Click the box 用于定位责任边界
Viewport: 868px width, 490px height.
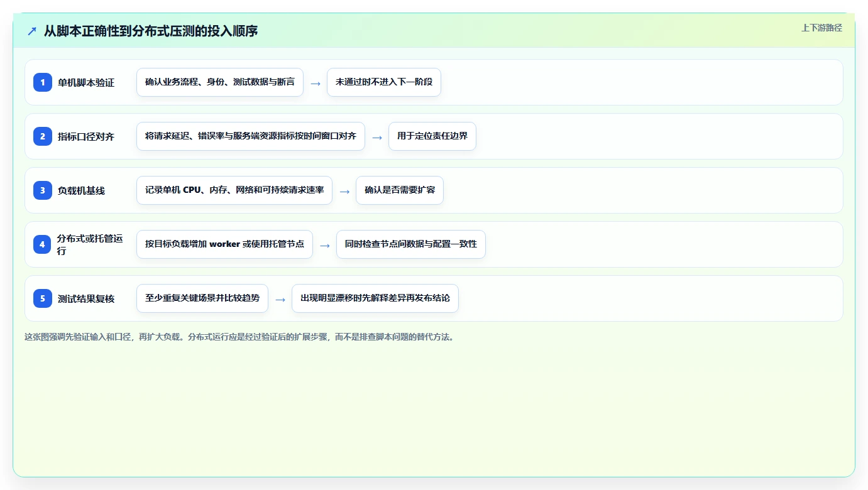coord(432,136)
